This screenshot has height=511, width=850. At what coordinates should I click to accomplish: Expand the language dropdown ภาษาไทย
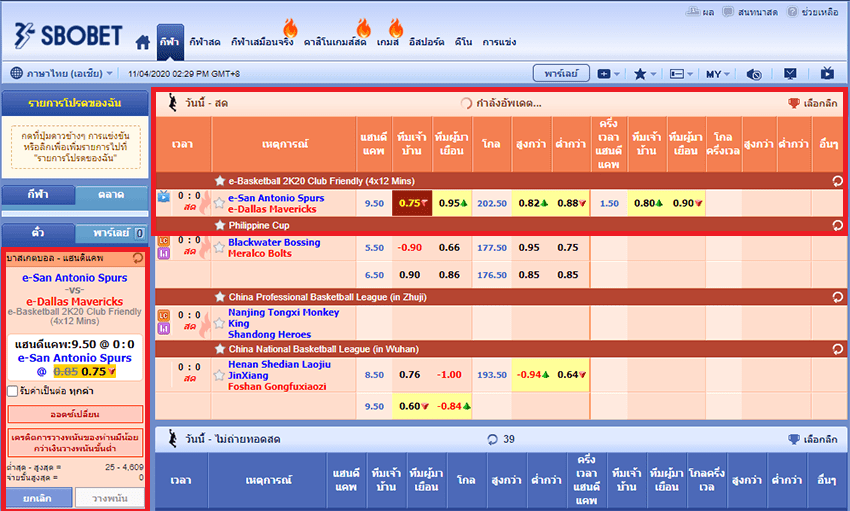click(x=69, y=73)
